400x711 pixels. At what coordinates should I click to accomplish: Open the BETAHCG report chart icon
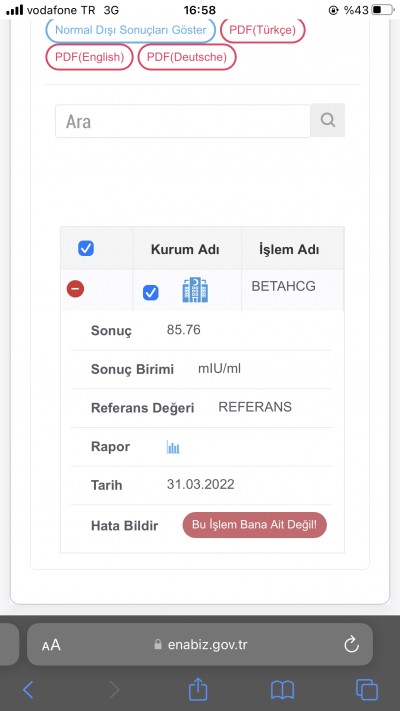pos(173,447)
